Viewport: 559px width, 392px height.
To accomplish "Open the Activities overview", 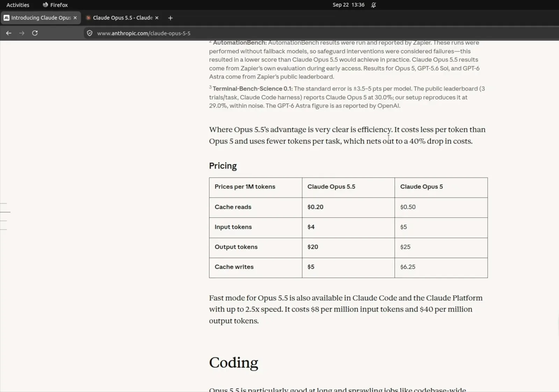I will pos(18,5).
